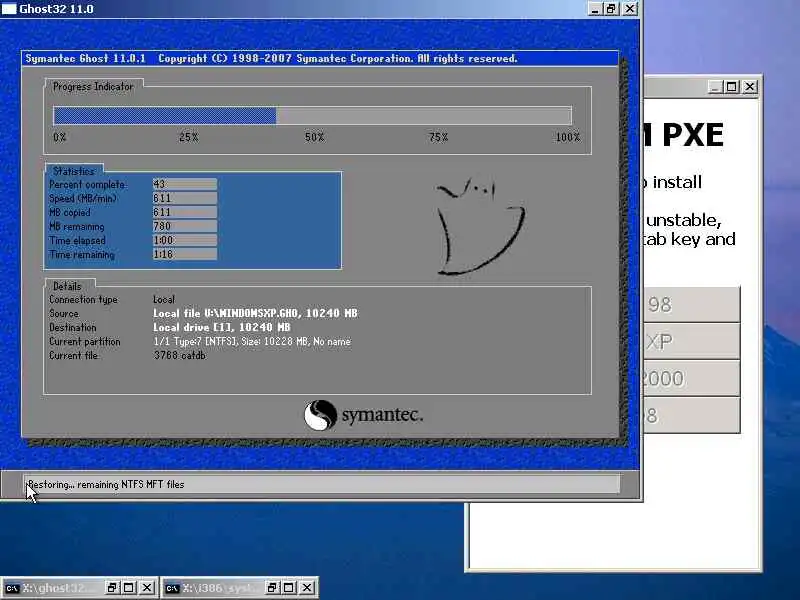The width and height of the screenshot is (800, 600).
Task: Click the Current file label
Action: pyautogui.click(x=73, y=355)
